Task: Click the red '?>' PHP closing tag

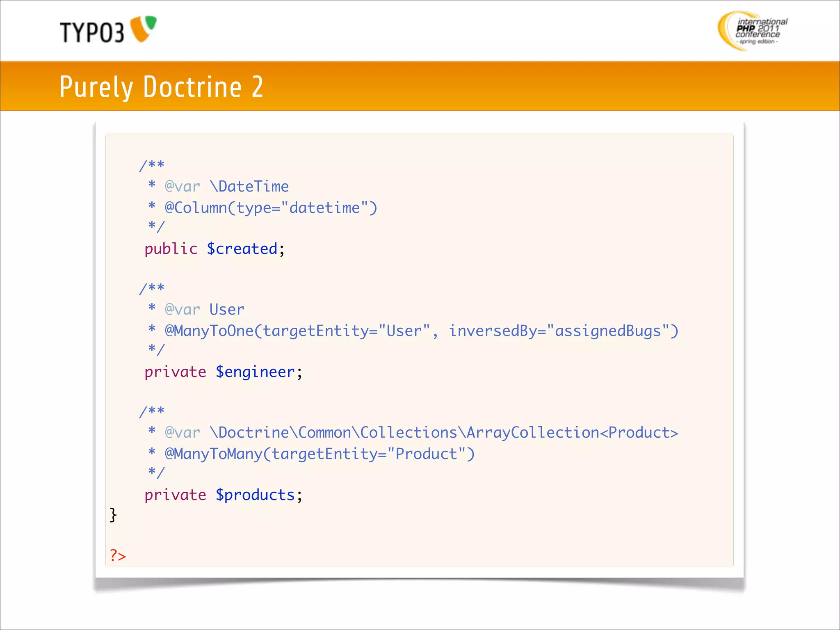Action: click(118, 556)
